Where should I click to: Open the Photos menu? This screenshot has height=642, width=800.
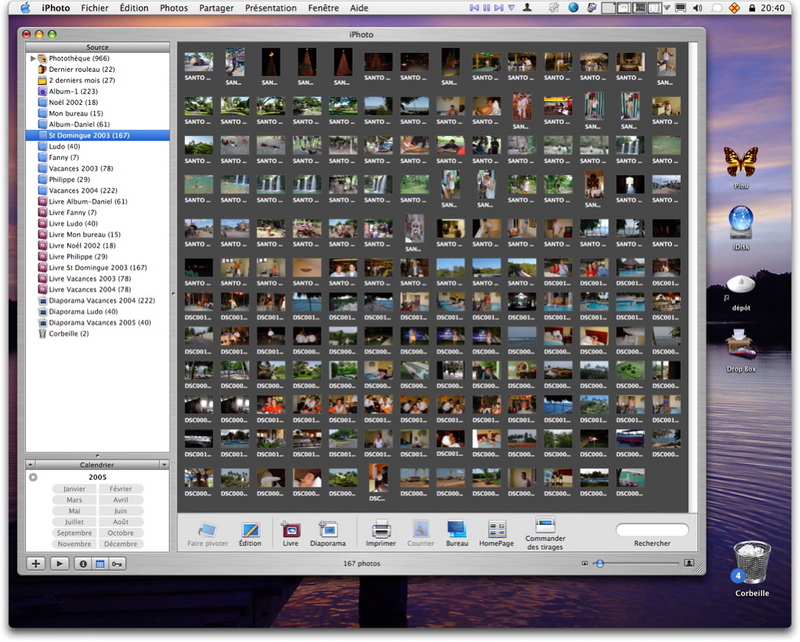click(173, 8)
